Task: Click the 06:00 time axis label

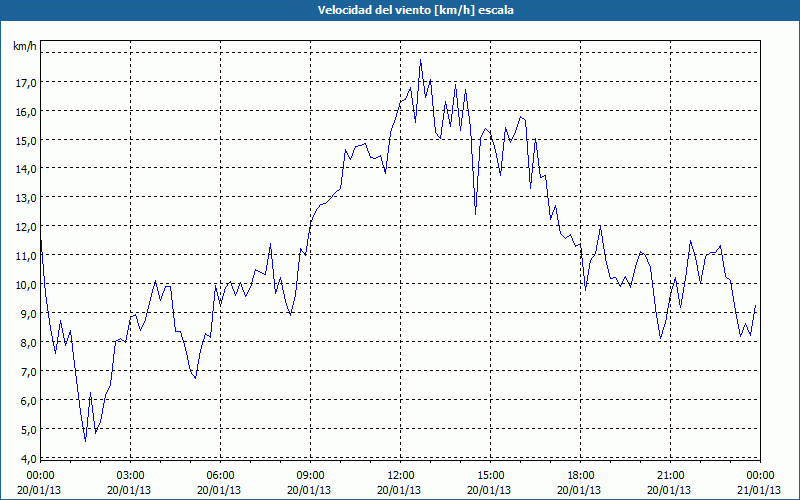Action: pyautogui.click(x=220, y=476)
